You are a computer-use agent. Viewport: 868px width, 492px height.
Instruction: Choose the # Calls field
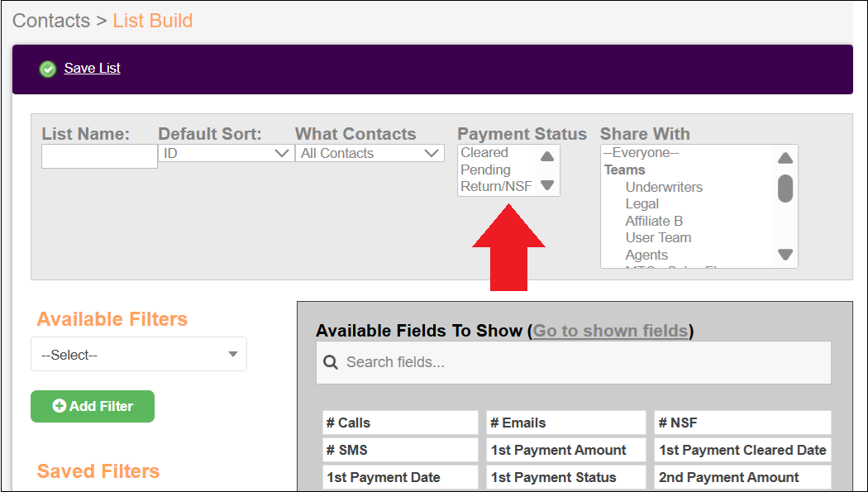pyautogui.click(x=400, y=423)
